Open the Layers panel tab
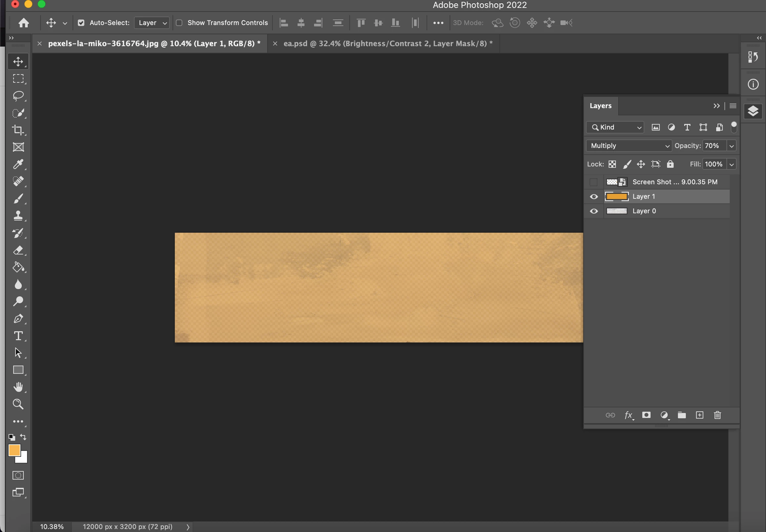Screen dimensions: 766x532 pos(600,106)
